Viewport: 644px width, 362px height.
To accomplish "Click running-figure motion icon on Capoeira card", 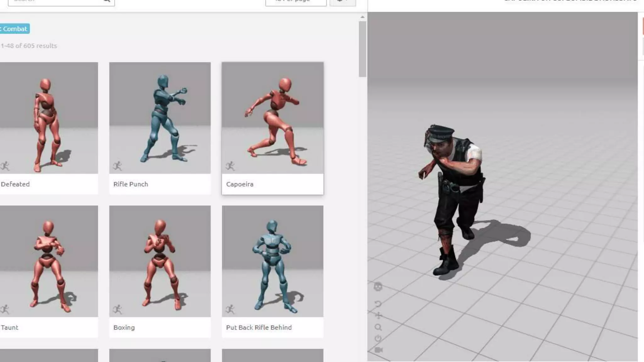I will click(x=230, y=166).
